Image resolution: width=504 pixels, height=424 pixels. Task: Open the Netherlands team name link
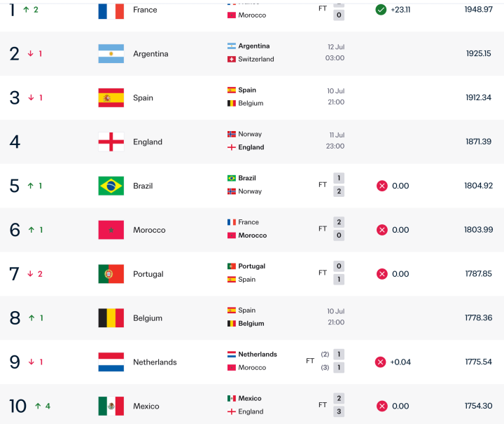(155, 362)
